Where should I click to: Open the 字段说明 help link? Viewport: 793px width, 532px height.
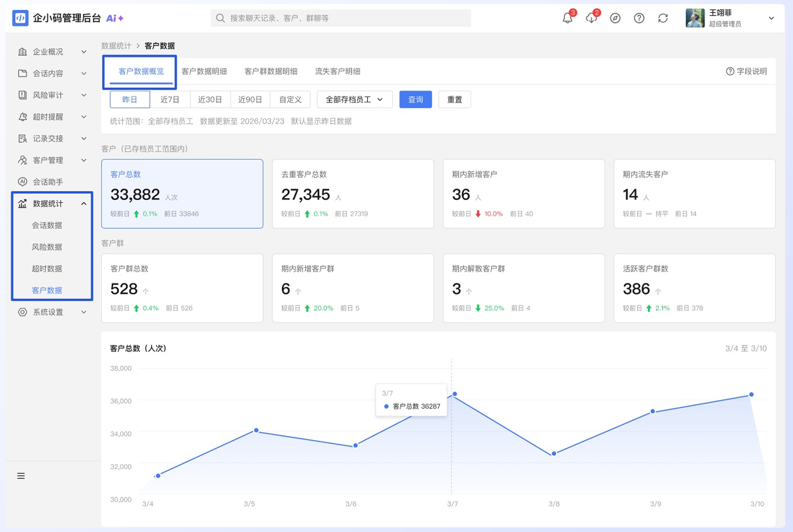[x=746, y=71]
